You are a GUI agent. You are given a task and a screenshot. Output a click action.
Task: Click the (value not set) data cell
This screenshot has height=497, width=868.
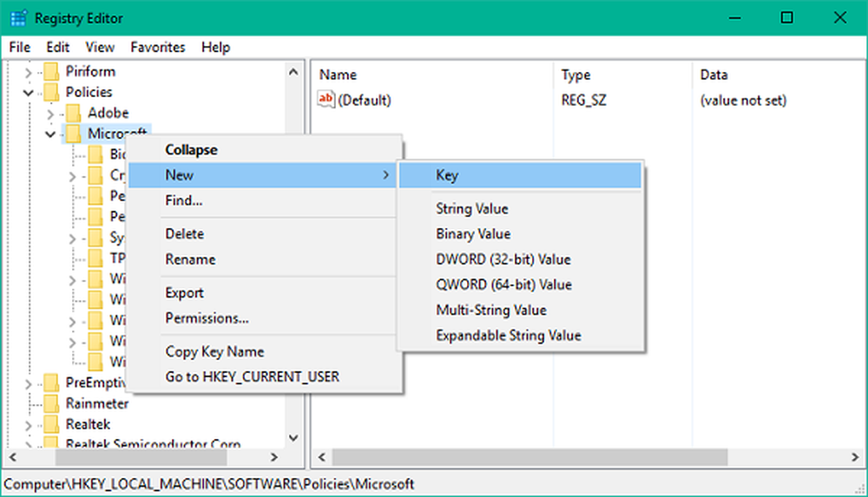[x=743, y=100]
